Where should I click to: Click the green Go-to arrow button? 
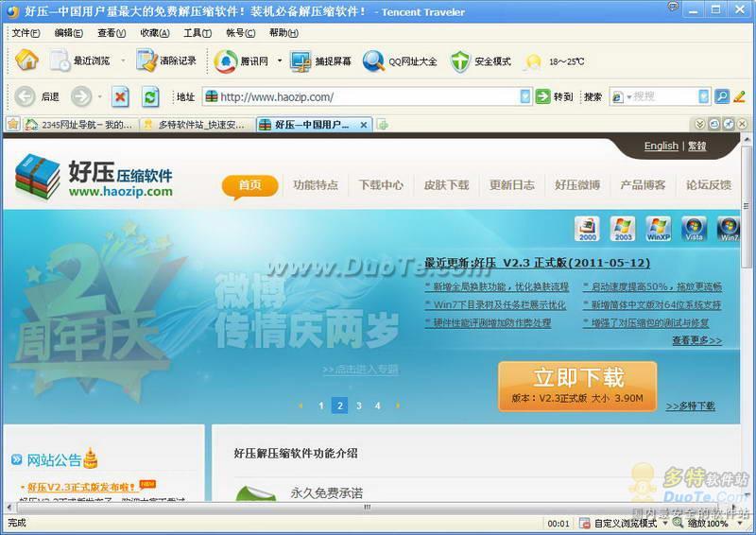(x=542, y=96)
